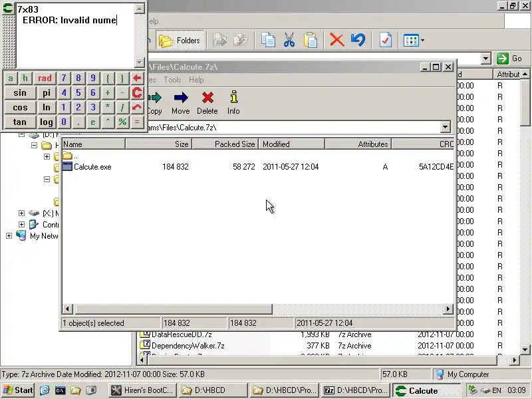Open the Explorer address bar dropdown arrow

pyautogui.click(x=486, y=59)
